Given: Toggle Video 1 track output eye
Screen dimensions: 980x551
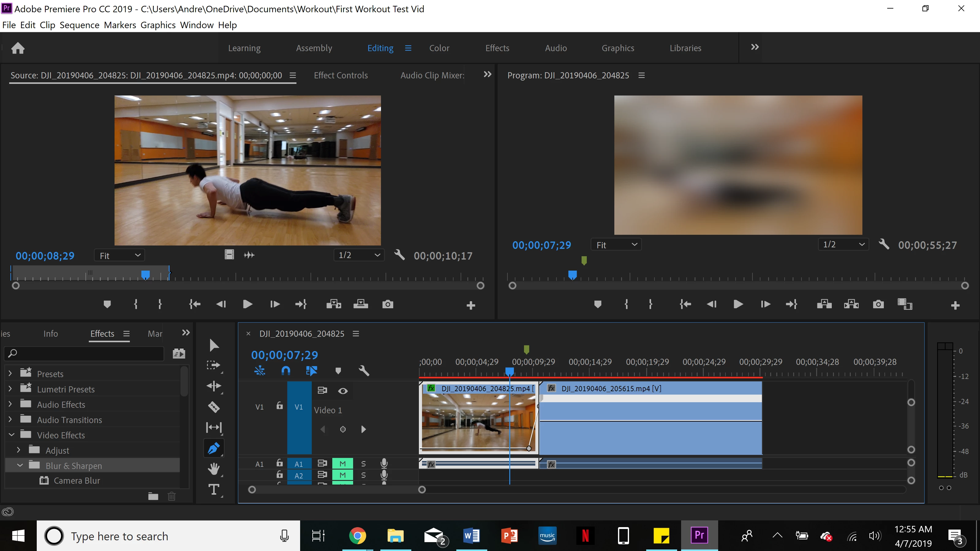Looking at the screenshot, I should (343, 391).
